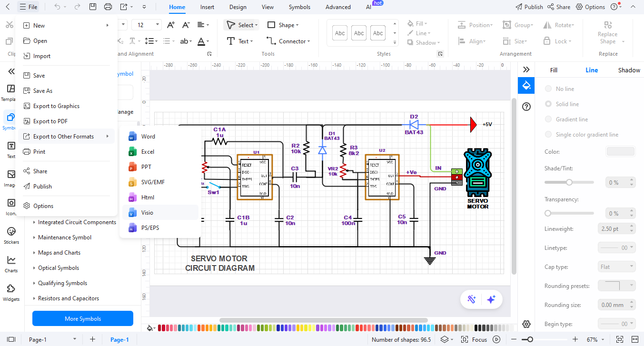Open the Widgets panel in left sidebar
Image resolution: width=644 pixels, height=346 pixels.
click(11, 292)
